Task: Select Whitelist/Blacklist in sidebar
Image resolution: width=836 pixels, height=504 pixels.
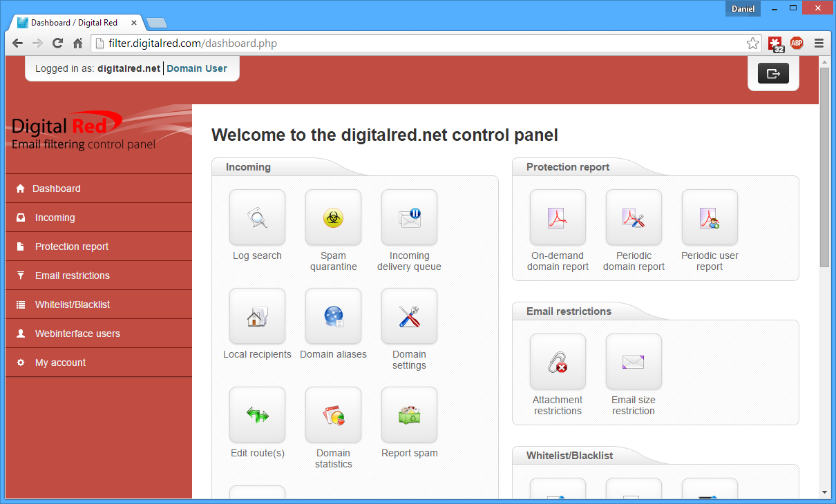Action: (x=99, y=304)
